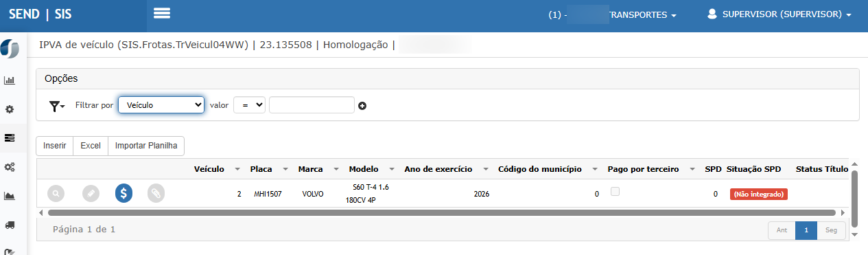Viewport: 868px width, 255px height.
Task: Click the magnifier view icon in MHI1507 row
Action: coord(56,194)
